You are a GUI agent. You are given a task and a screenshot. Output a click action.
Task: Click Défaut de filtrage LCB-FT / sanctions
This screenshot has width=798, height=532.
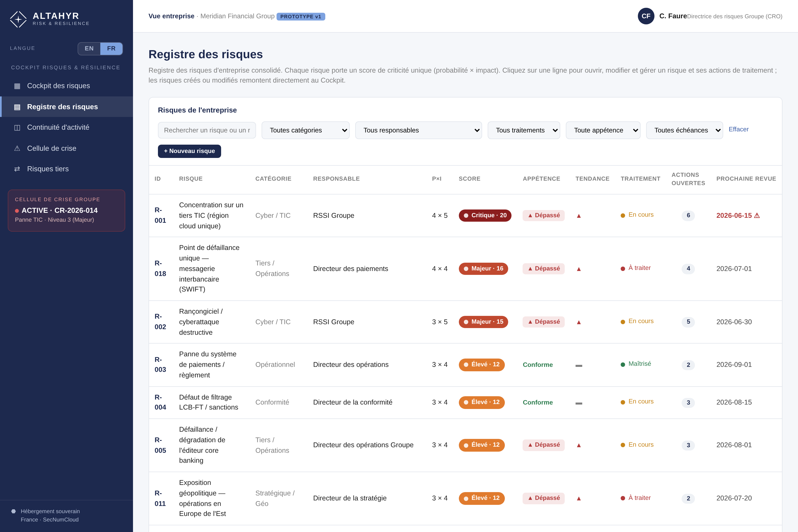pos(209,402)
